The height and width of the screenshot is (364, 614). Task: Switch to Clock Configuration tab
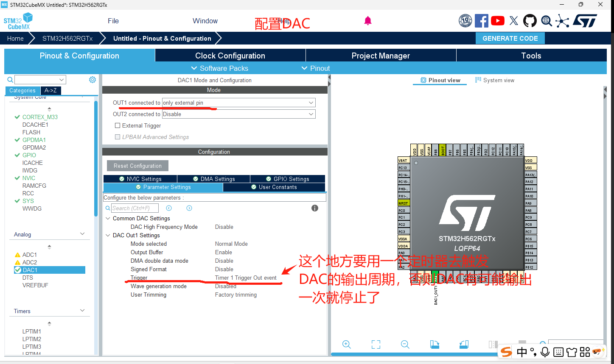click(x=230, y=56)
